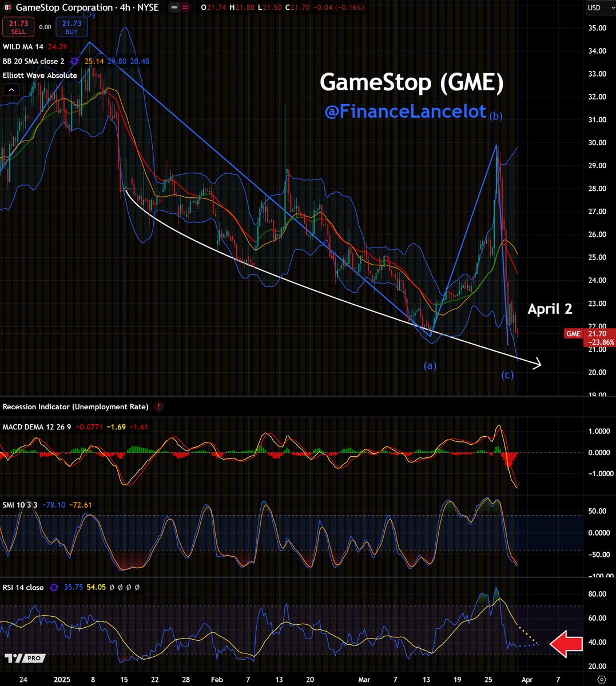Click the 35.00 price axis label
The height and width of the screenshot is (686, 616).
pos(597,28)
